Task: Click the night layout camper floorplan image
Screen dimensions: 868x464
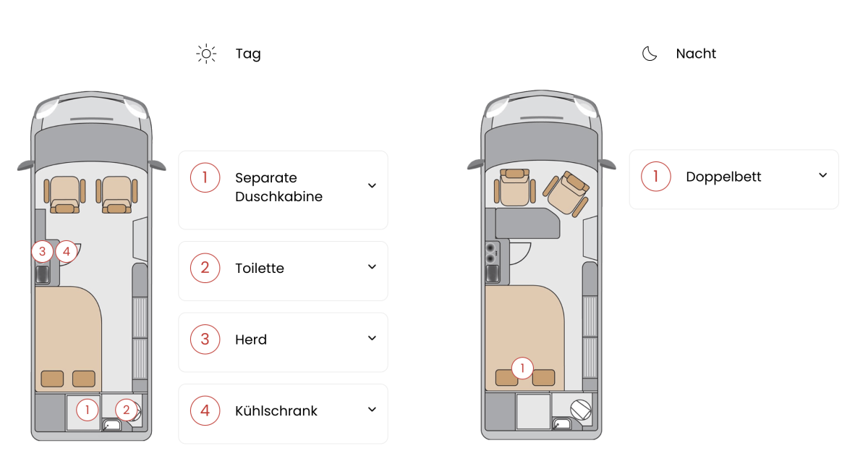Action: pos(541,265)
